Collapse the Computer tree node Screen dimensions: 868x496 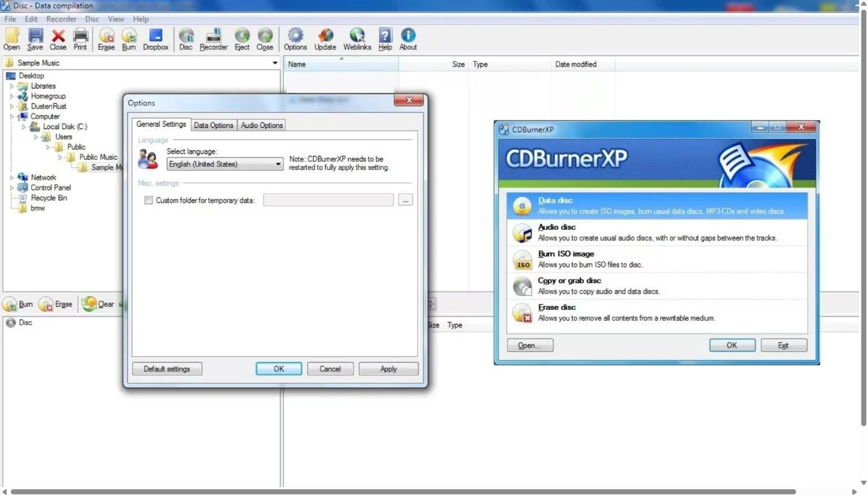pos(12,116)
